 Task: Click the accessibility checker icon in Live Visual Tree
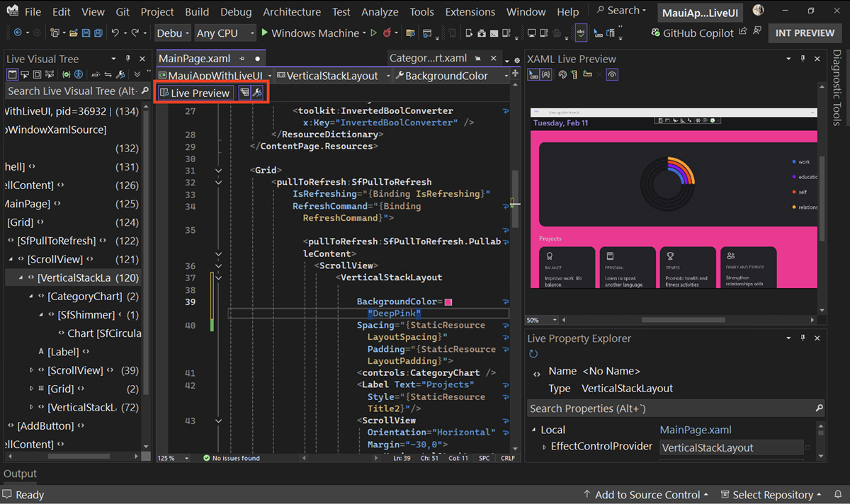tap(78, 74)
